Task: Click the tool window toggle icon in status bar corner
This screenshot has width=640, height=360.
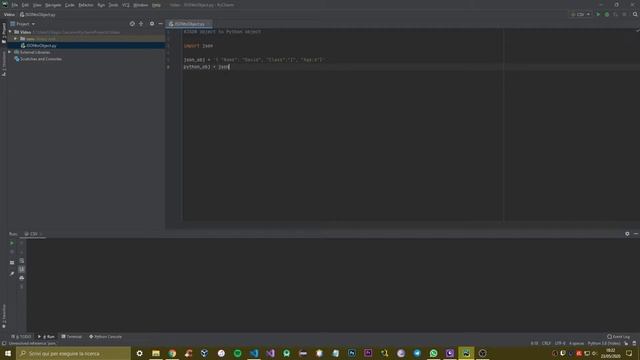Action: coord(4,344)
